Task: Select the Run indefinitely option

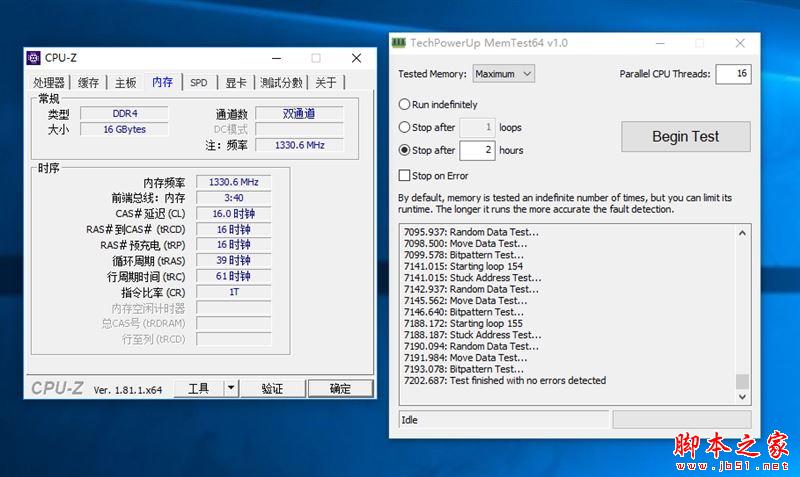Action: [404, 104]
